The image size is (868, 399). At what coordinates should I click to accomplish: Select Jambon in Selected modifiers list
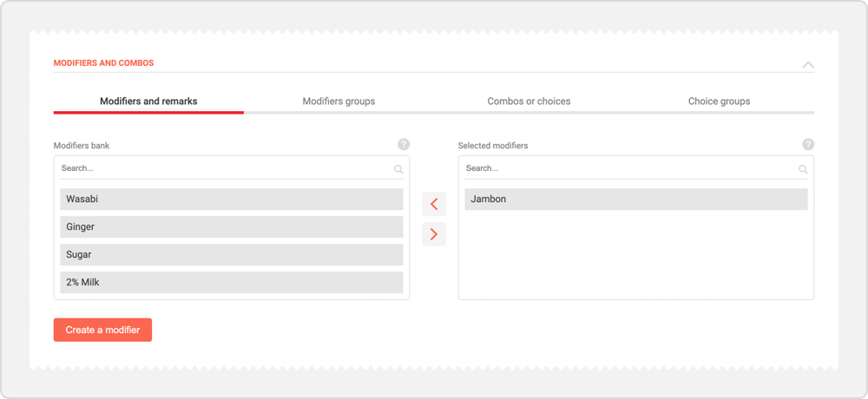pos(635,199)
